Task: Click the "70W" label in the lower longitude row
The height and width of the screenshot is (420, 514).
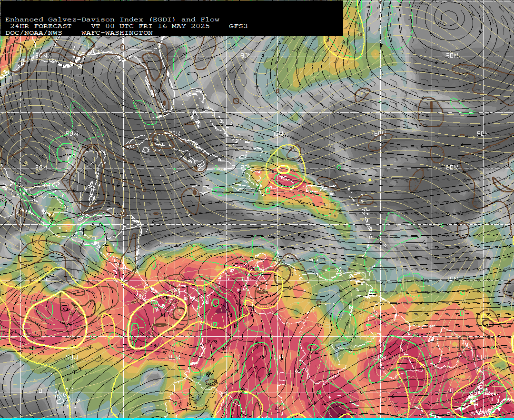Action: (x=278, y=357)
